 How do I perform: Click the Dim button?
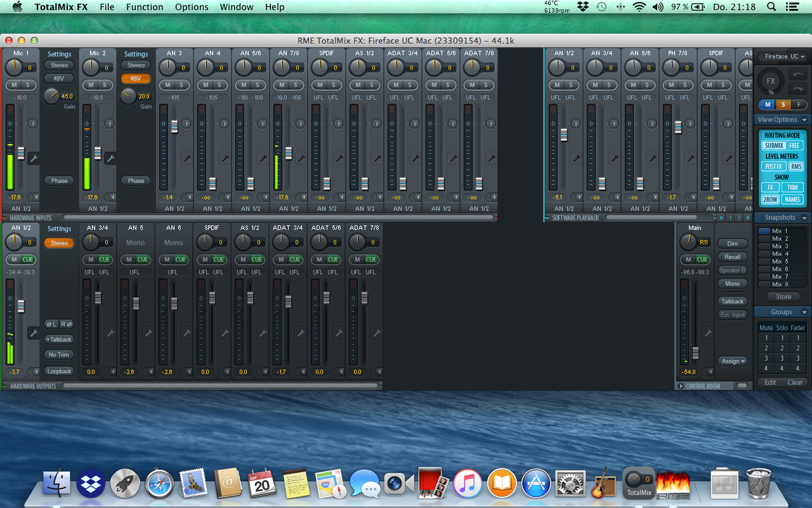click(x=733, y=244)
